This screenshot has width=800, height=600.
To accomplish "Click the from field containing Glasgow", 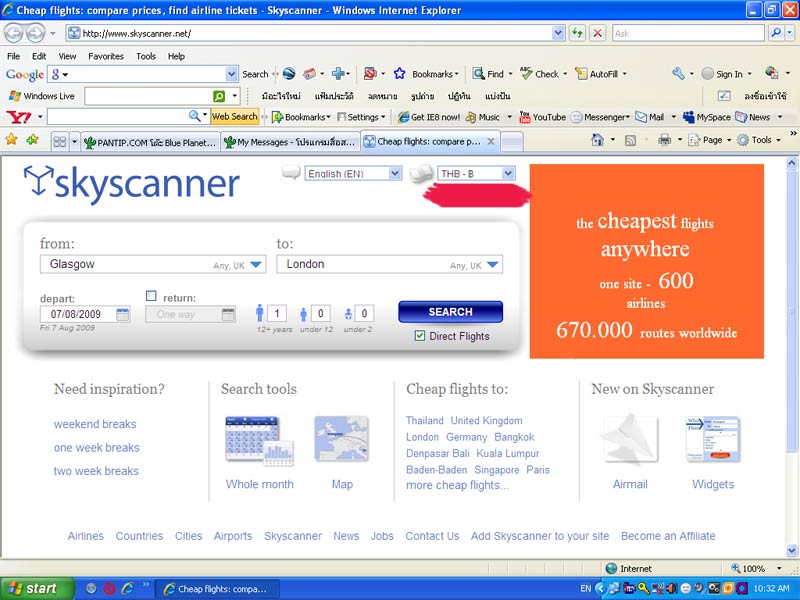I will (153, 264).
